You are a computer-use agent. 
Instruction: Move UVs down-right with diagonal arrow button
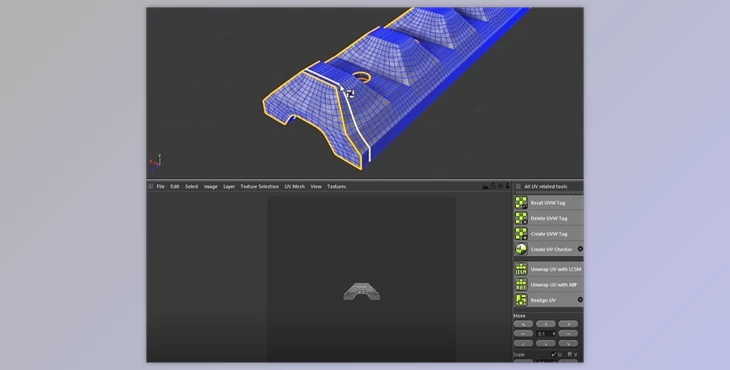click(568, 343)
